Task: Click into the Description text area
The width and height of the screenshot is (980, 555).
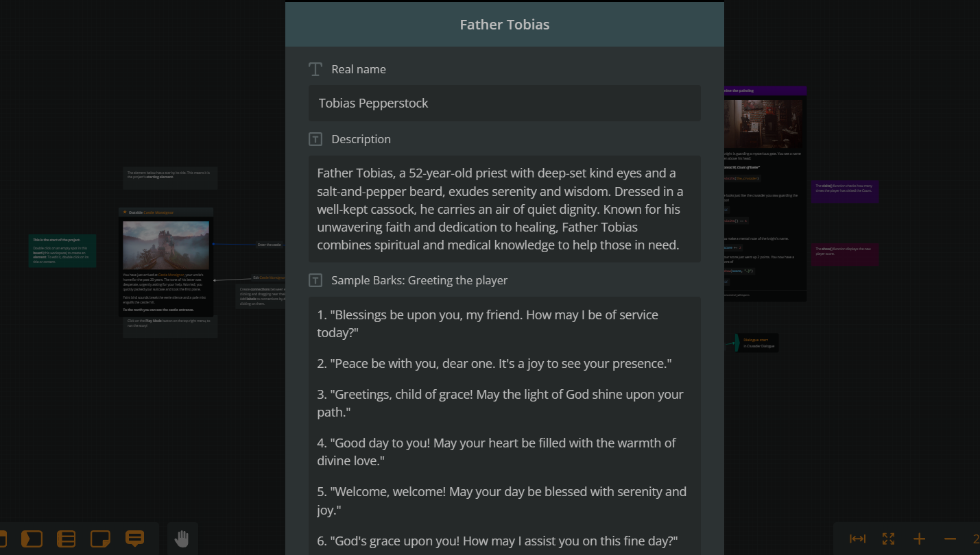Action: click(505, 209)
